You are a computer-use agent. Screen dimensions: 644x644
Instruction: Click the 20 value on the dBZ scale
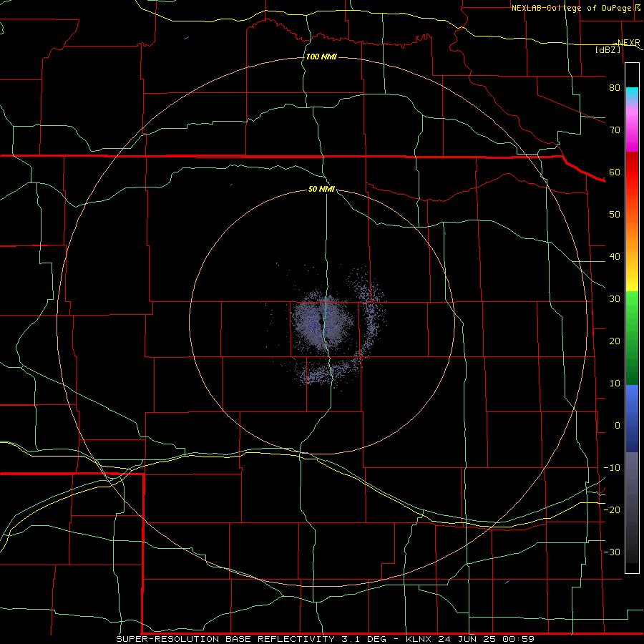tap(615, 341)
